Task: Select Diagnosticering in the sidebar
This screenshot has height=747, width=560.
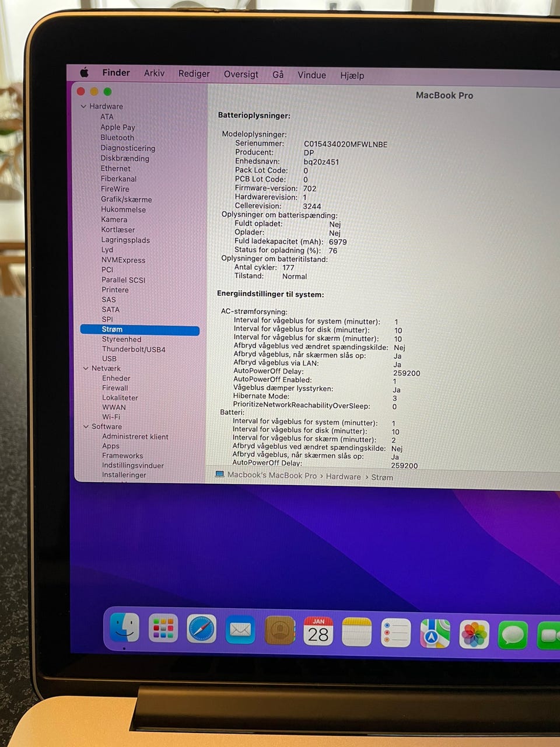Action: (128, 148)
